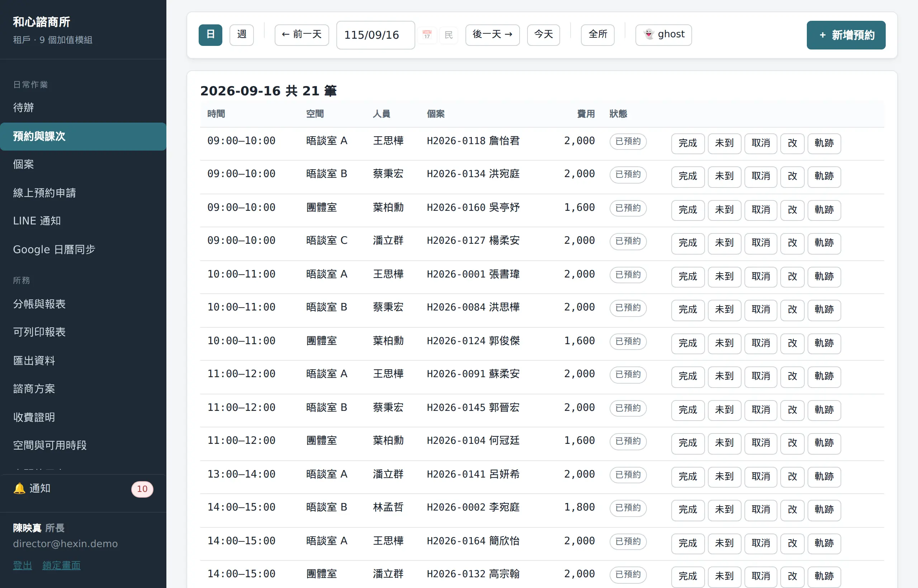Open the calendar date picker icon
Screen dimensions: 918x588
point(426,35)
